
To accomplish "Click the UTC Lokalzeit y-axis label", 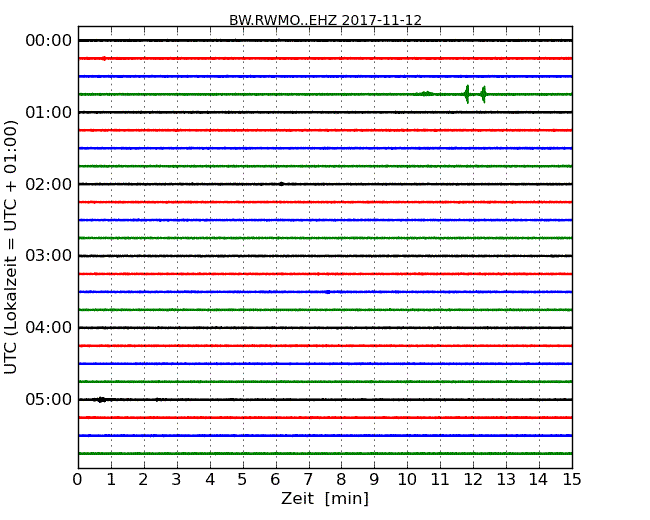I will pyautogui.click(x=11, y=247).
